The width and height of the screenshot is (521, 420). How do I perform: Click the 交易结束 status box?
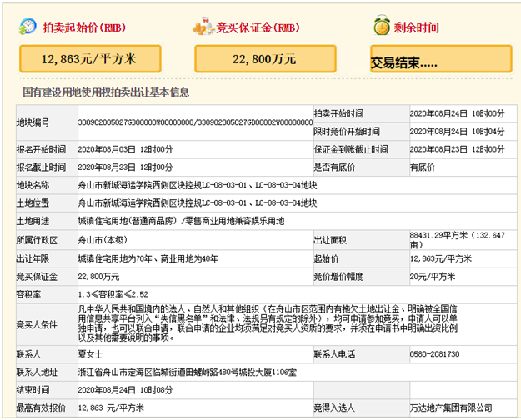pyautogui.click(x=441, y=59)
